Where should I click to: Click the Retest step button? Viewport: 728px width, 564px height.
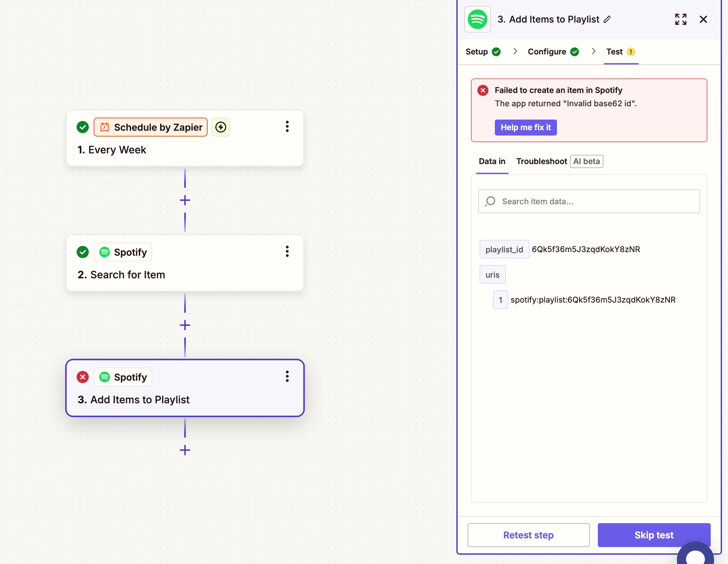coord(528,535)
